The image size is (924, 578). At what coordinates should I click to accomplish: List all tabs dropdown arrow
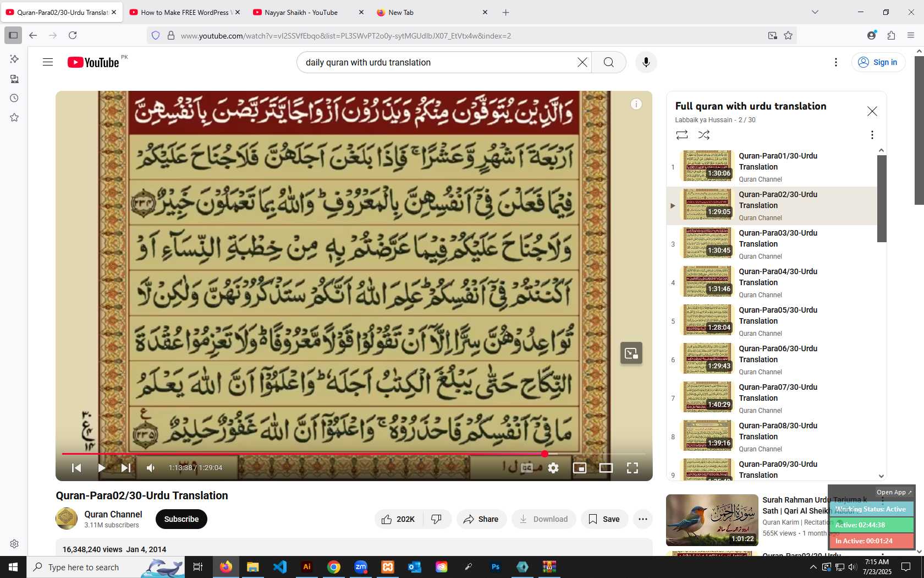coord(815,12)
